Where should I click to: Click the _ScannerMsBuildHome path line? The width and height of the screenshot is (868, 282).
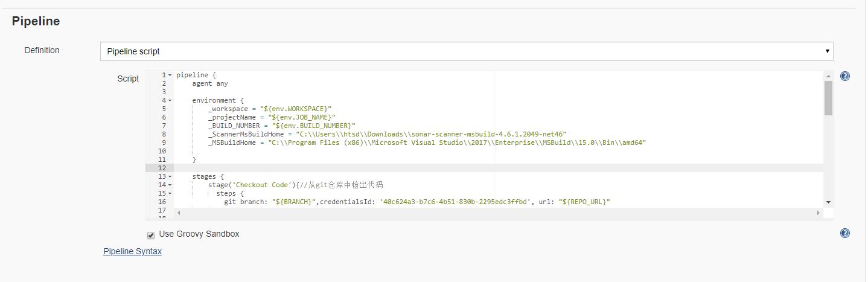(387, 135)
